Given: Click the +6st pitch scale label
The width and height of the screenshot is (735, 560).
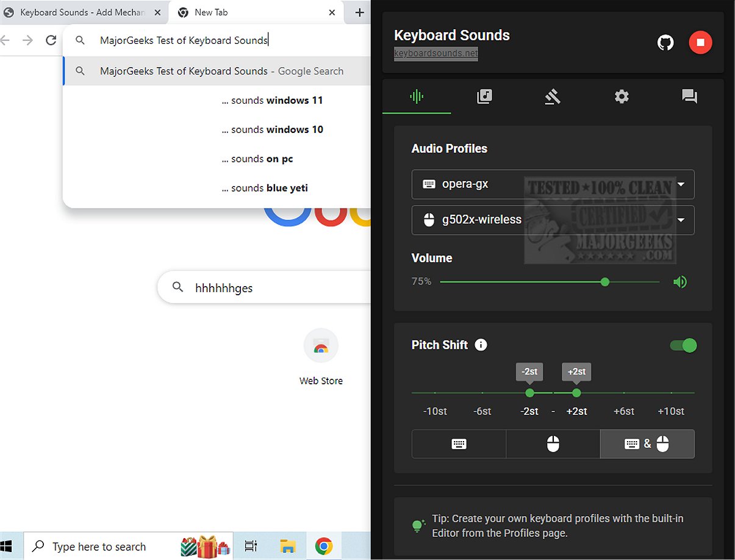Looking at the screenshot, I should 624,412.
